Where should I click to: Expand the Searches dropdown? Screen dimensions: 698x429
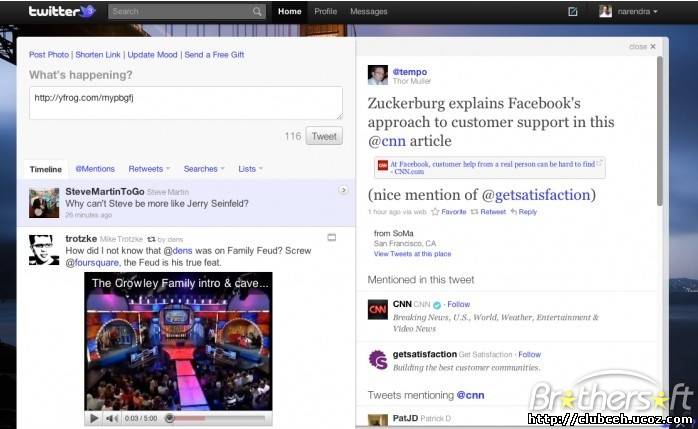204,169
